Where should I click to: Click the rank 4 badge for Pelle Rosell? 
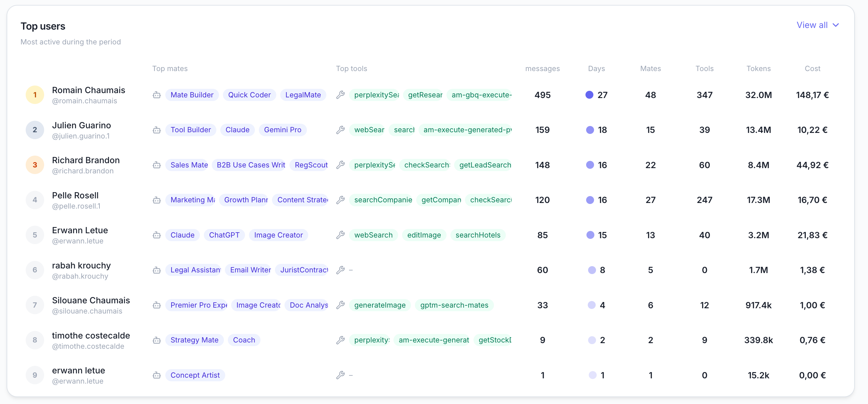pos(35,200)
